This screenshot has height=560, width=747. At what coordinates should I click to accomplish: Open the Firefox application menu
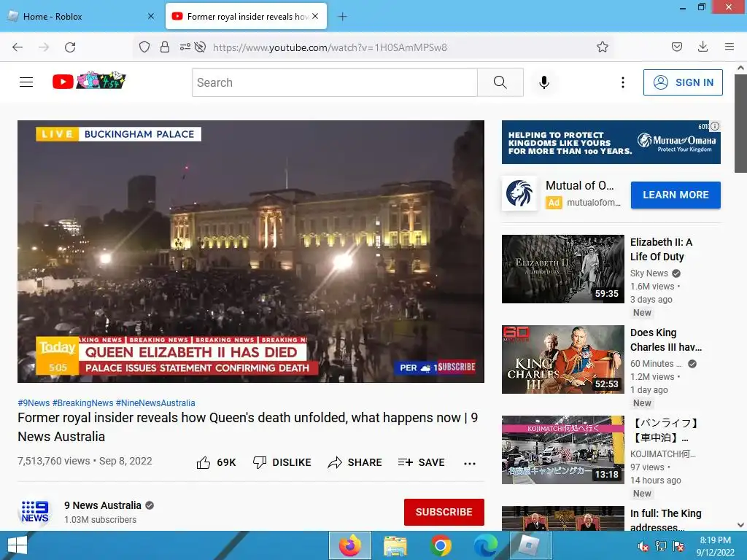coord(729,47)
